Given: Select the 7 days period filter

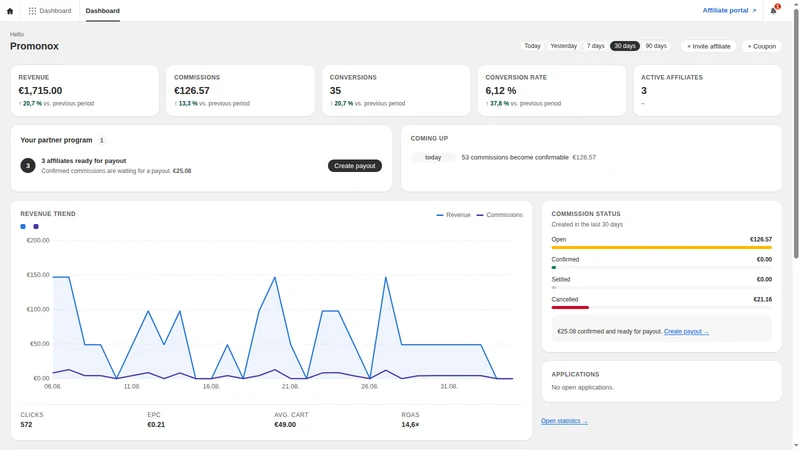Looking at the screenshot, I should 595,46.
